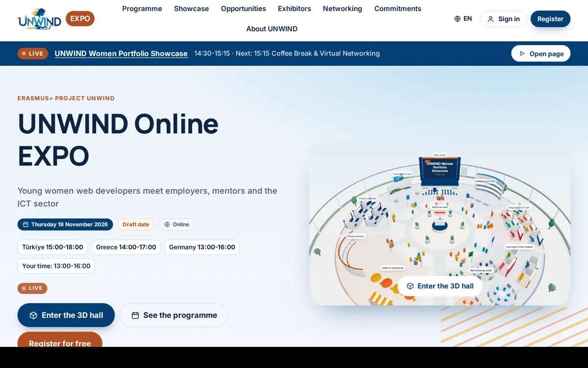
Task: Click the Register button in the header
Action: [x=550, y=19]
